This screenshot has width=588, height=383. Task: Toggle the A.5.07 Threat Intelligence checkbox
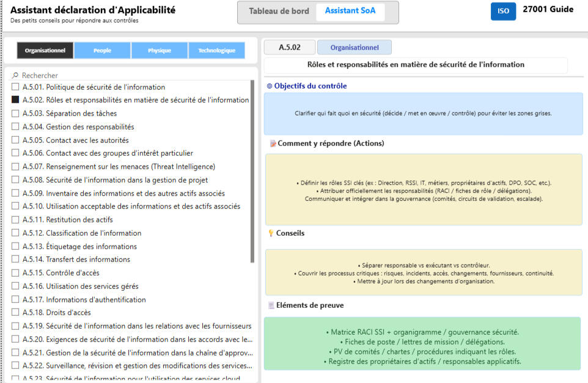click(x=15, y=166)
